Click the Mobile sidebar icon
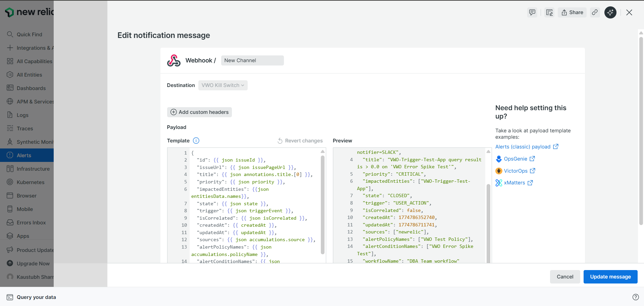Screen dimensions: 644x306 coord(10,209)
